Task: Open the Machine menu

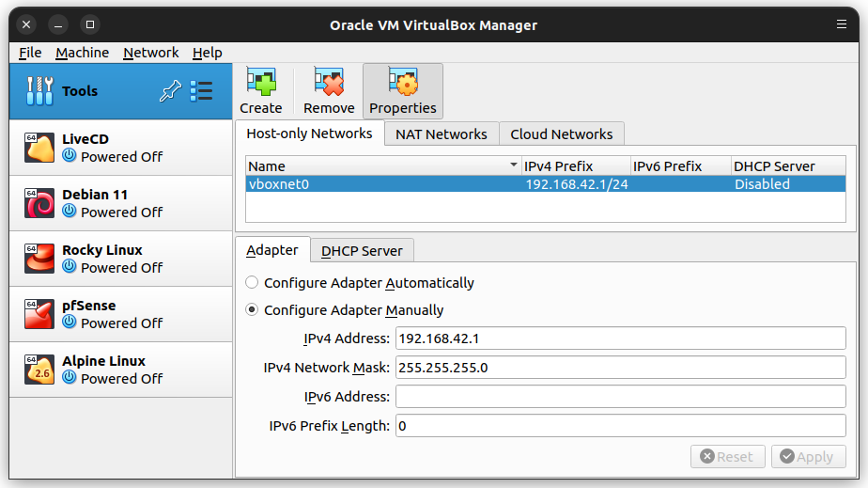Action: 82,53
